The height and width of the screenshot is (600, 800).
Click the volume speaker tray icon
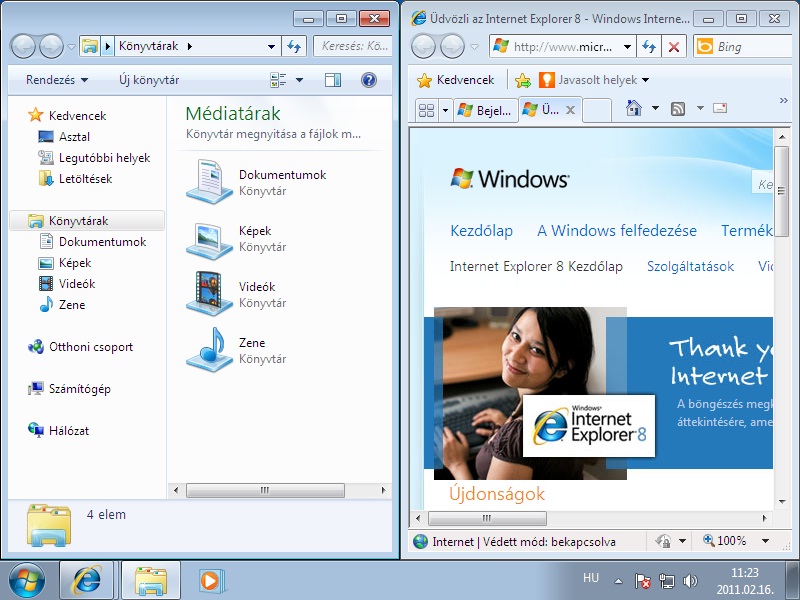689,581
